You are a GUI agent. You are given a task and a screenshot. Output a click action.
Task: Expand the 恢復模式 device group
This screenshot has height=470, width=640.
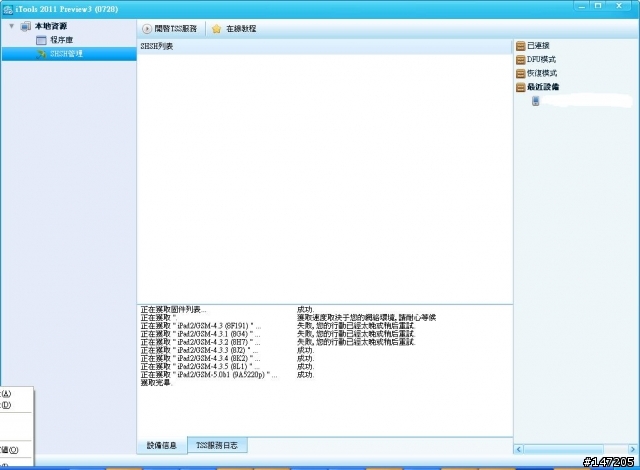tap(542, 73)
